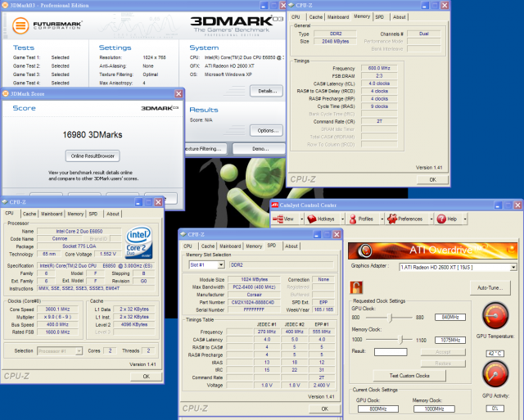
Task: Click OK in the processor CPU-Z window
Action: 147,377
